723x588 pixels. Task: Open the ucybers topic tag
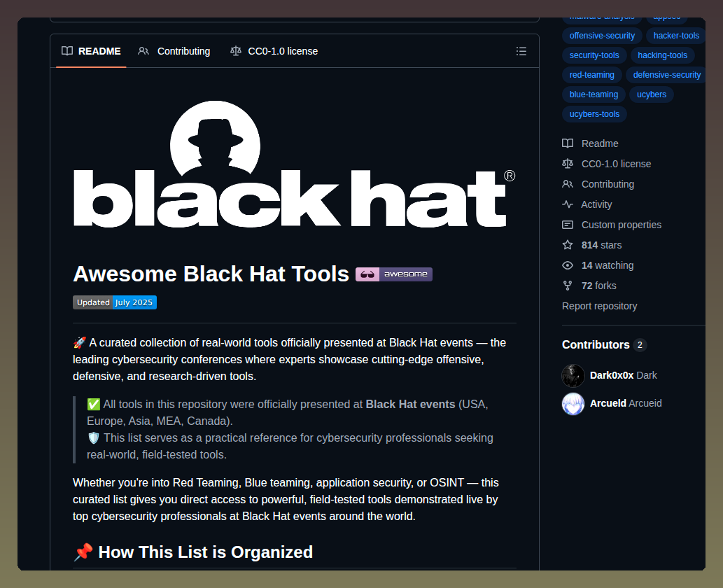(651, 94)
